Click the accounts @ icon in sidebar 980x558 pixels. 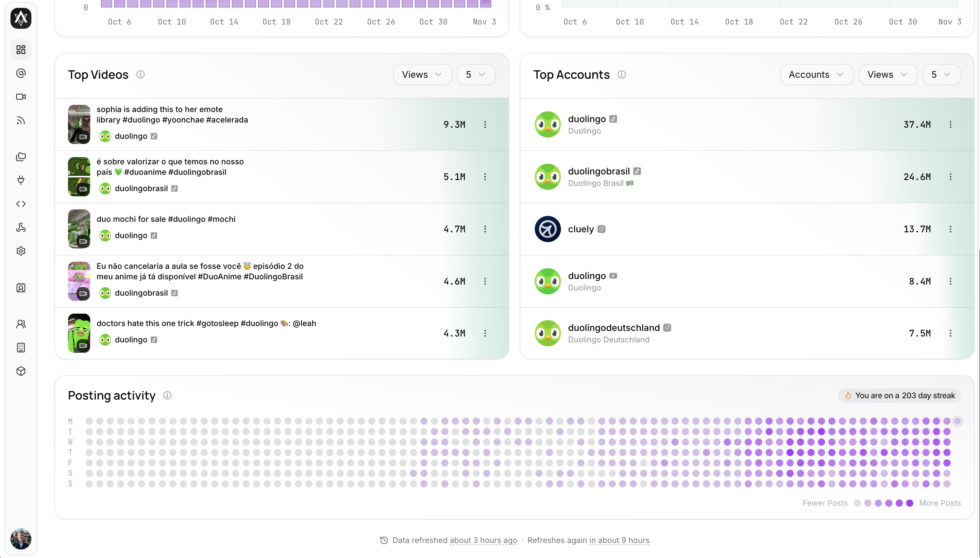(21, 73)
